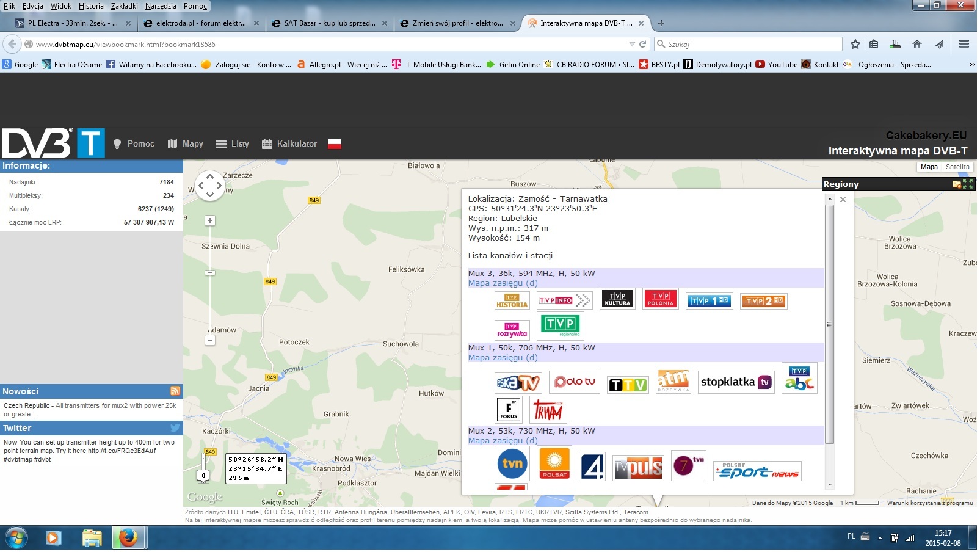This screenshot has width=980, height=552.
Task: Click the TVP ABC channel logo
Action: [800, 379]
